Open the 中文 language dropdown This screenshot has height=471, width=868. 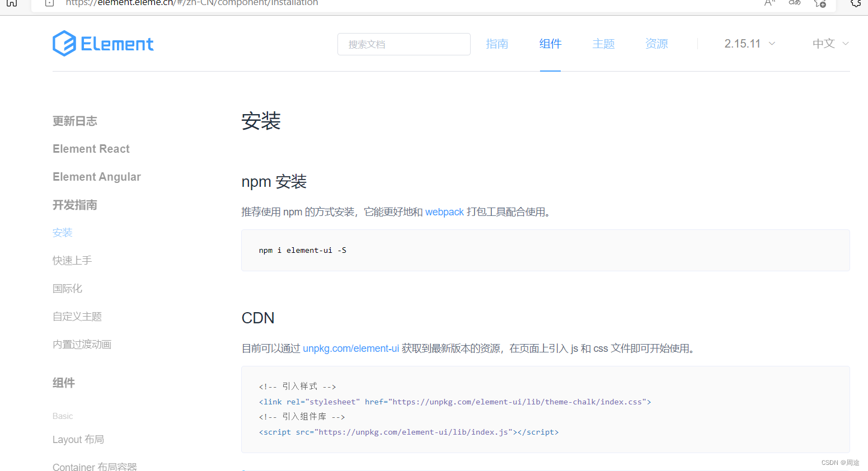click(830, 43)
